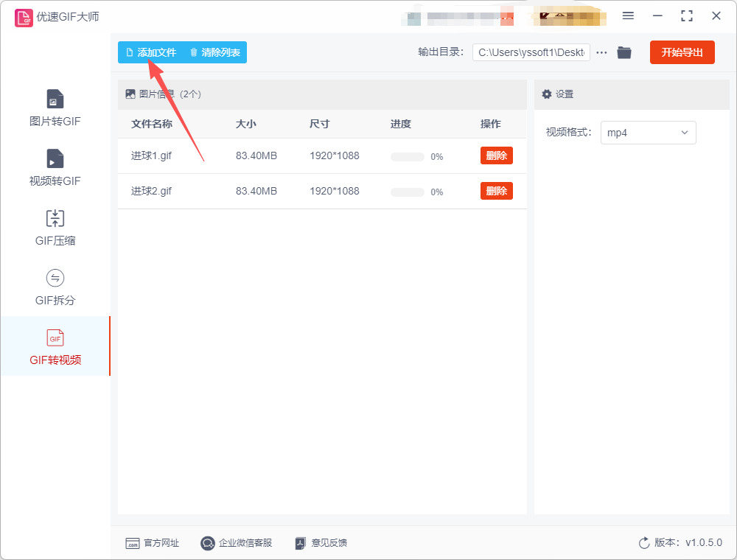
Task: Click the 1920*1088 size of 进球1.gif
Action: click(334, 155)
